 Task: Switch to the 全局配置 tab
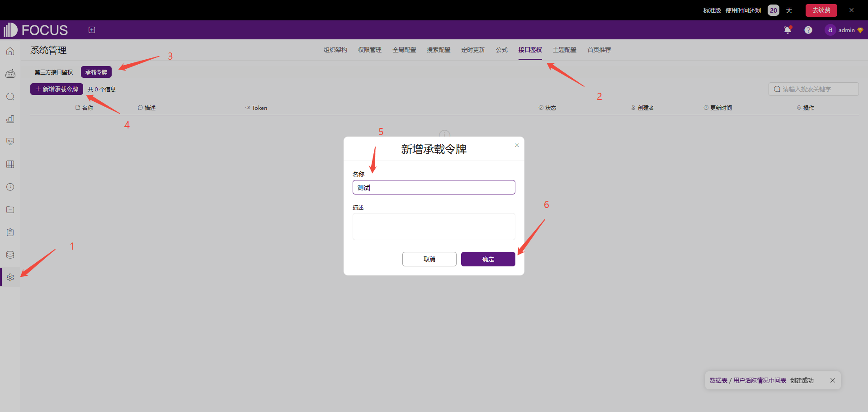404,50
